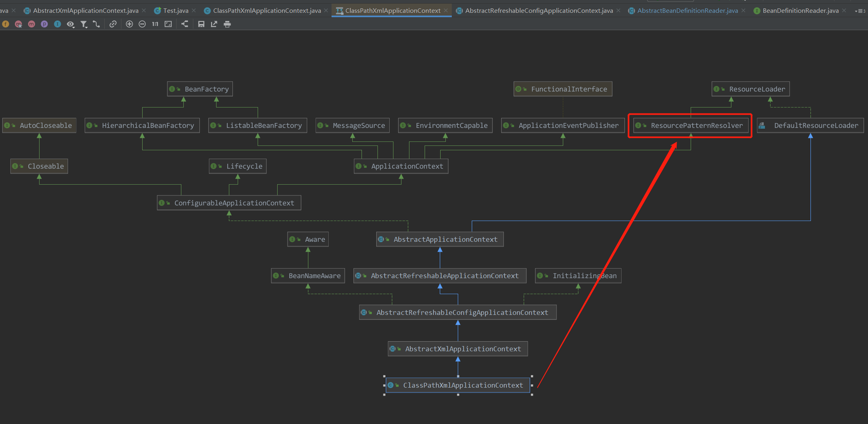Viewport: 868px width, 424px height.
Task: Select the EnvironmentCapable node
Action: point(445,125)
